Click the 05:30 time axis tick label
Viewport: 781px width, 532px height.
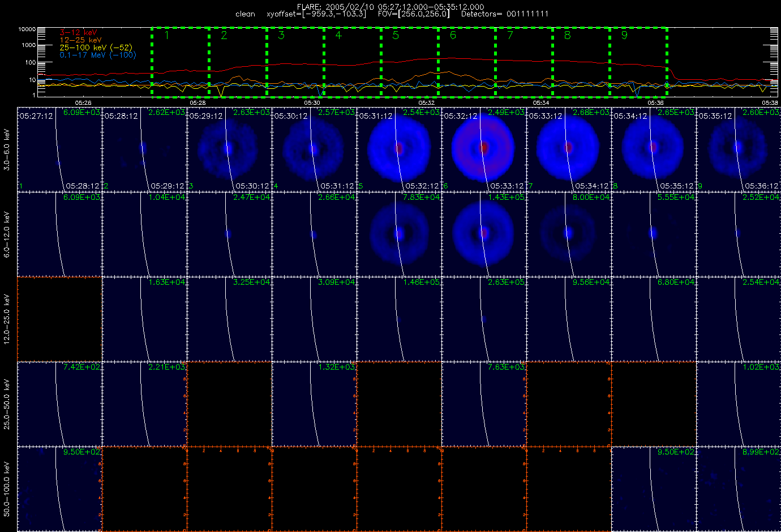[312, 103]
